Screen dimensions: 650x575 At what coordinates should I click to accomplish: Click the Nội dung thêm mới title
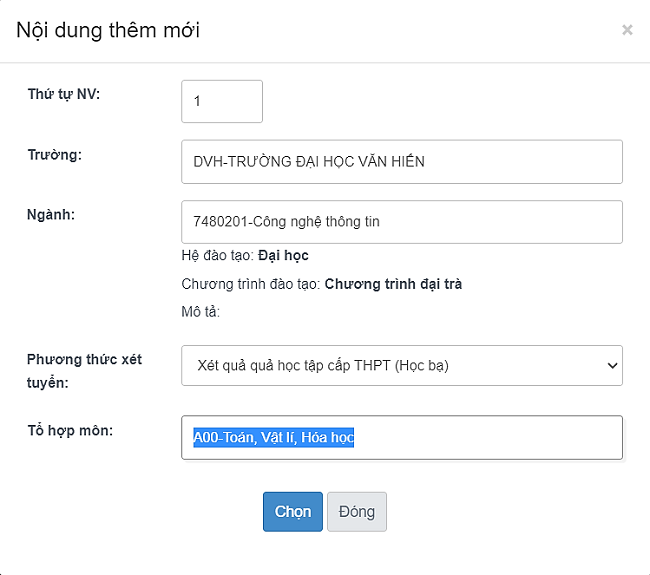point(108,30)
